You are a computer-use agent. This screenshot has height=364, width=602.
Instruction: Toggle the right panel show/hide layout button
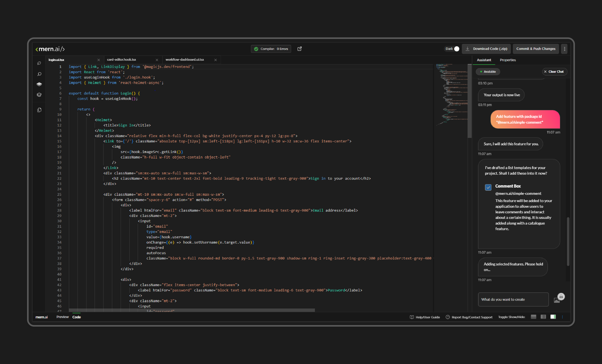click(553, 317)
